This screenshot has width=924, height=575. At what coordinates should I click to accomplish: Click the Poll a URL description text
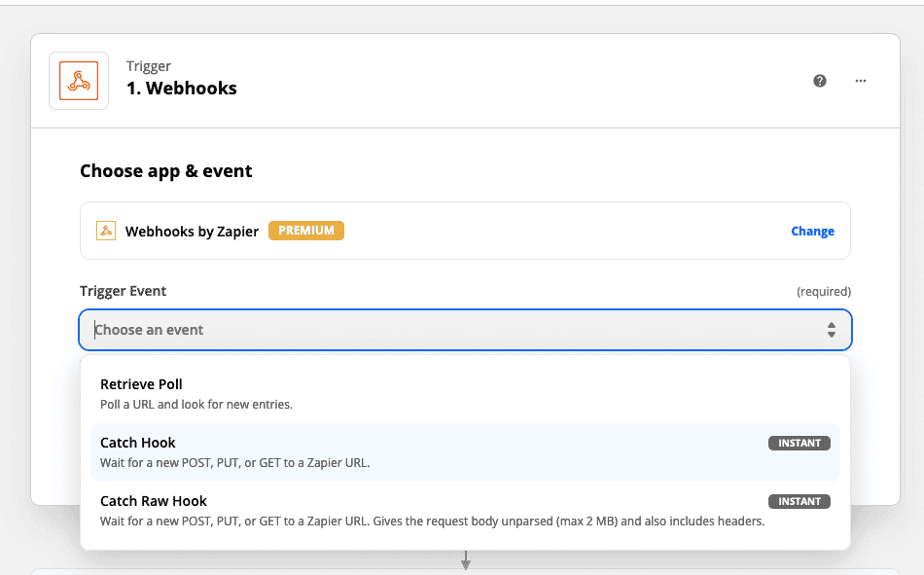[x=196, y=405]
